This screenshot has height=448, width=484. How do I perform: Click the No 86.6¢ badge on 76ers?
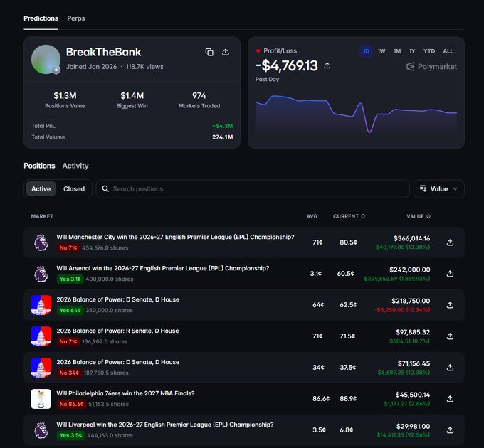71,404
